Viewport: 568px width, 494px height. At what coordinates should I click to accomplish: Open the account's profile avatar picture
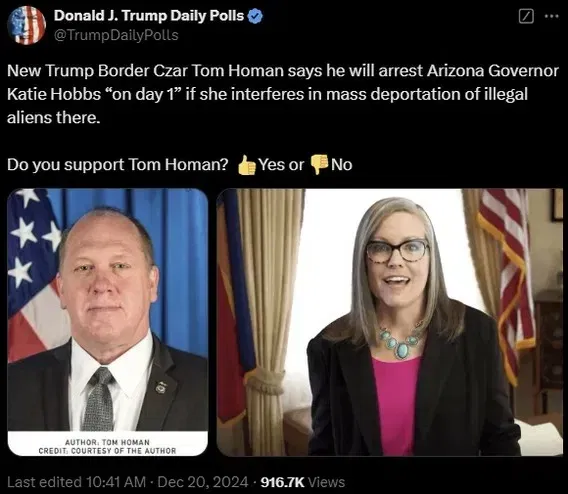[26, 25]
